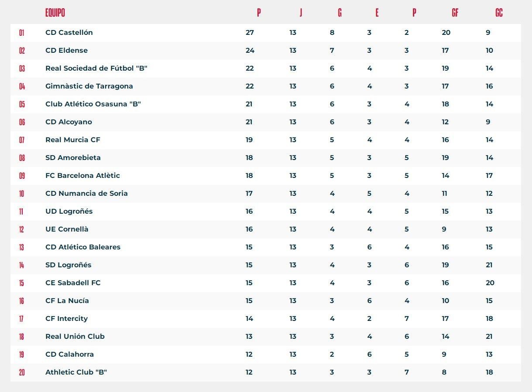
Task: Click position number 20 in table
Action: click(x=22, y=372)
